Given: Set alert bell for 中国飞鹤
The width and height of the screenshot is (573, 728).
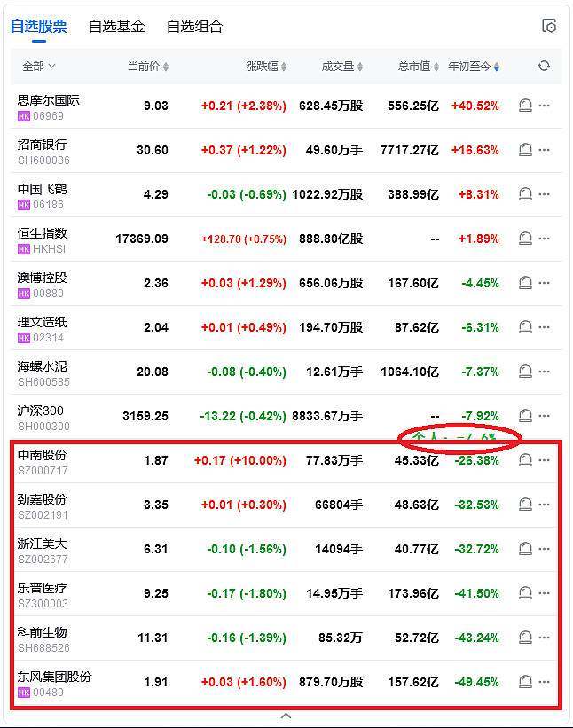Looking at the screenshot, I should pyautogui.click(x=525, y=194).
